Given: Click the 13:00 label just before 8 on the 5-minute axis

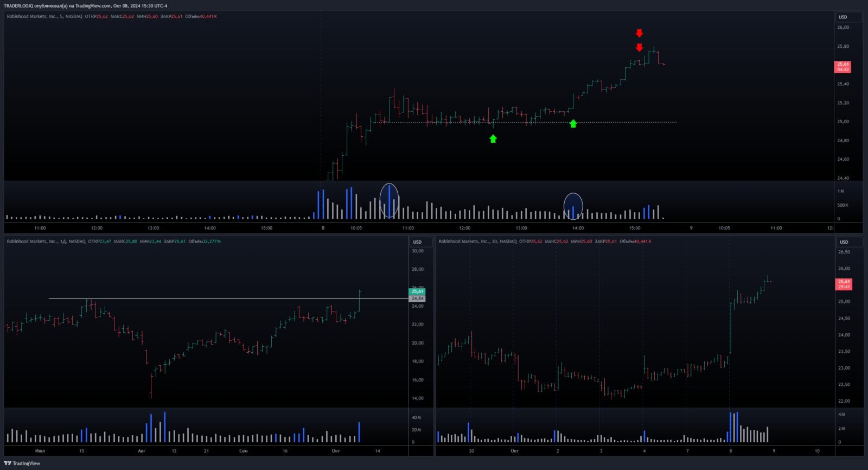Looking at the screenshot, I should click(x=154, y=228).
